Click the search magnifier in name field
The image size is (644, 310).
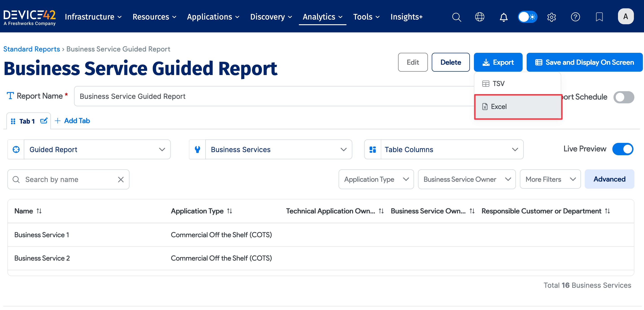click(x=16, y=179)
